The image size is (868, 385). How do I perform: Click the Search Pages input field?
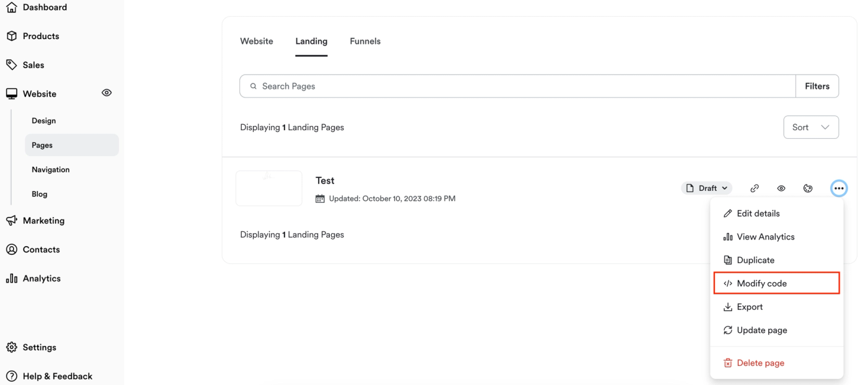[x=518, y=86]
